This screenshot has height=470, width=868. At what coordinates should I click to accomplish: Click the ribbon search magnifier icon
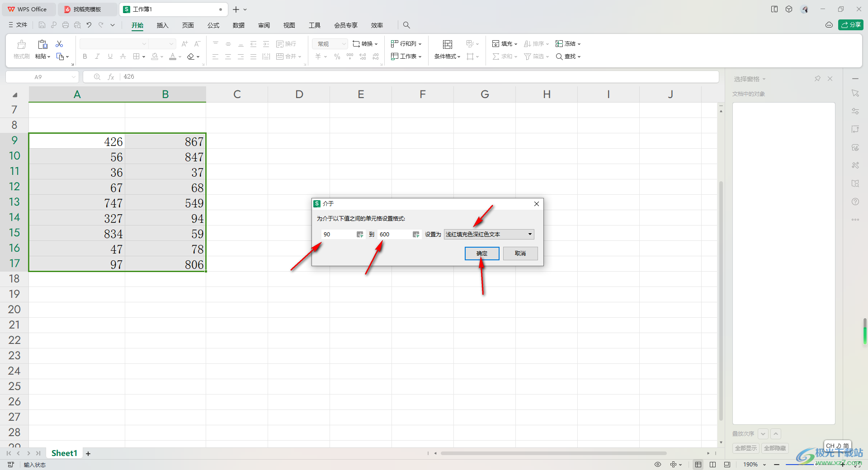(406, 25)
